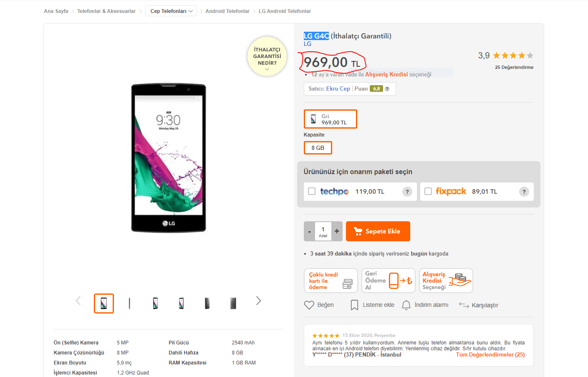Increase quantity with the plus button
Viewport: 588px width, 377px height.
pyautogui.click(x=337, y=231)
